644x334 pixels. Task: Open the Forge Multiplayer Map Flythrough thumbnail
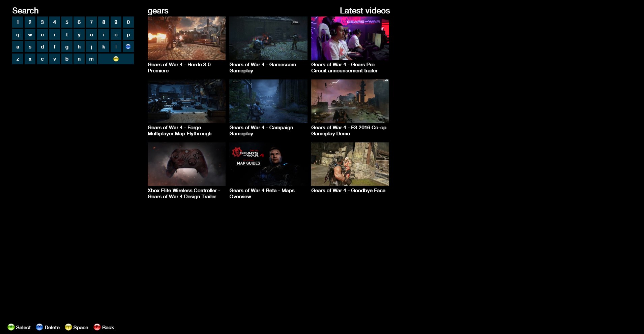[186, 101]
